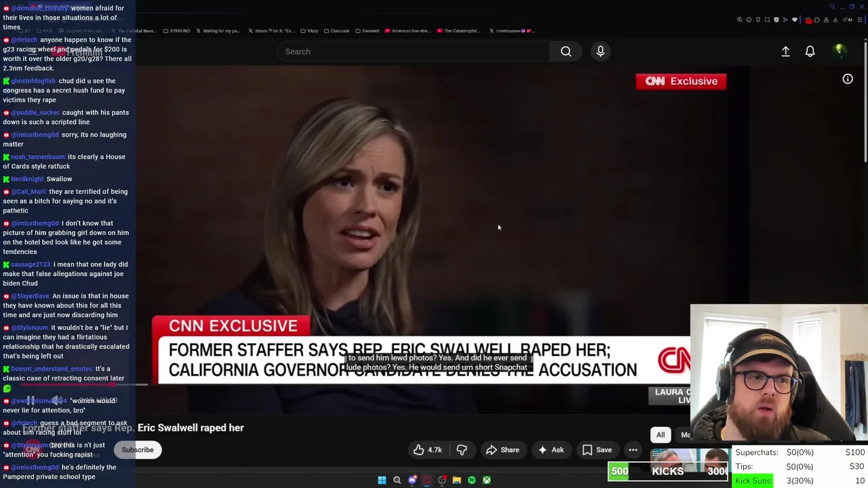Open the YouTube create upload icon
Screen dimensions: 868x488
(x=785, y=52)
